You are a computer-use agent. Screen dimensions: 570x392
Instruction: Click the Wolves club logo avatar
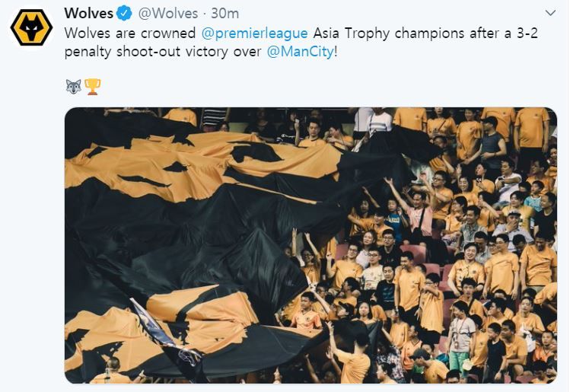31,29
